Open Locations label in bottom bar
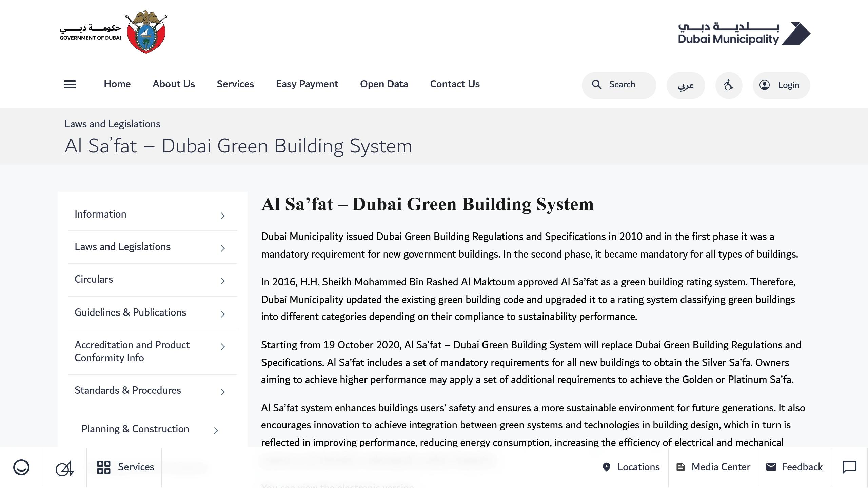 click(638, 467)
